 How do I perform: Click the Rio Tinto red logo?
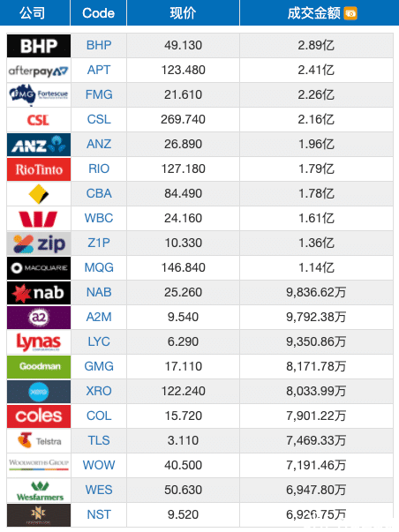39,169
